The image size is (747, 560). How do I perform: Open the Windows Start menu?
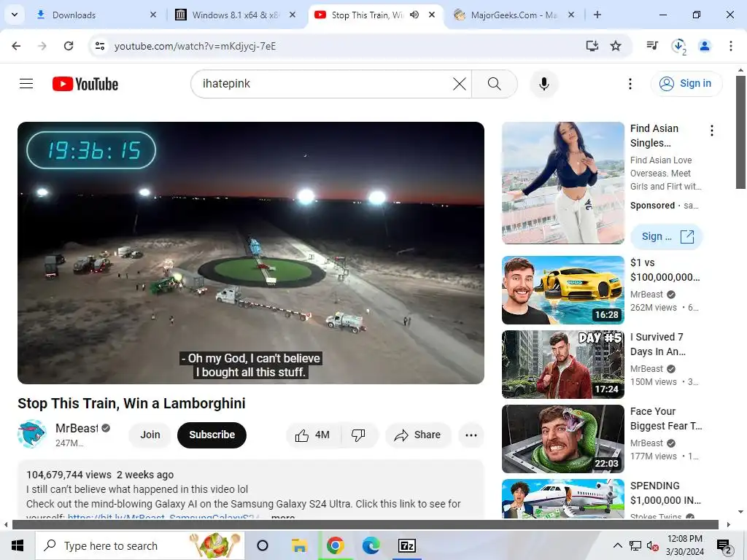coord(18,545)
